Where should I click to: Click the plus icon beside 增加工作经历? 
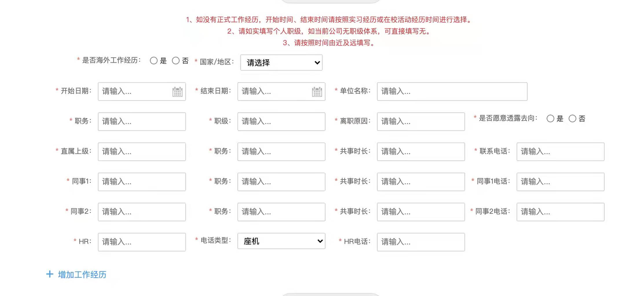(x=50, y=274)
